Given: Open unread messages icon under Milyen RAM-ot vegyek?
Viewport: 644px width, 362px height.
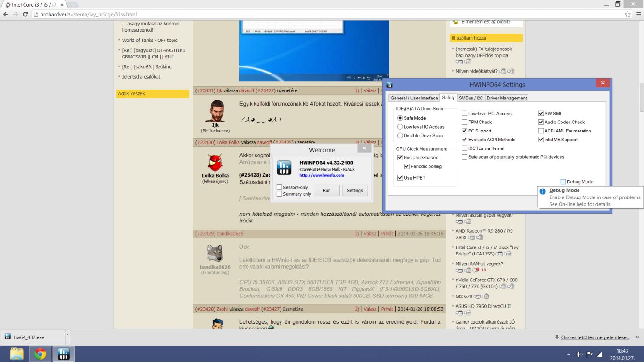Looking at the screenshot, I should [476, 270].
